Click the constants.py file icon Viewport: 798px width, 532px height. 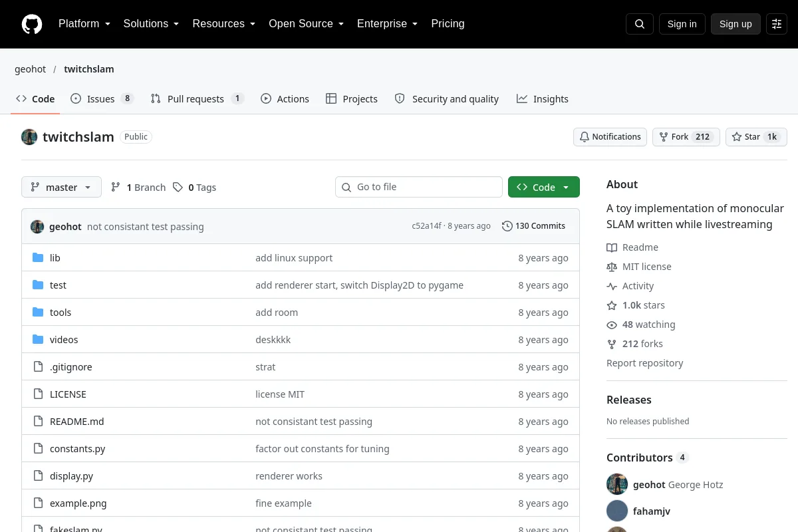(x=38, y=448)
